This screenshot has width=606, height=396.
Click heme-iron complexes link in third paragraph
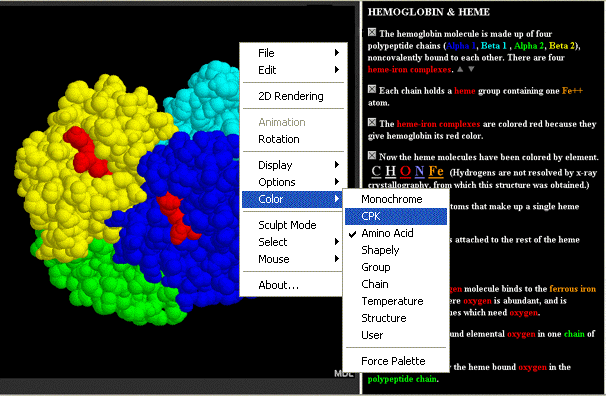tap(438, 124)
